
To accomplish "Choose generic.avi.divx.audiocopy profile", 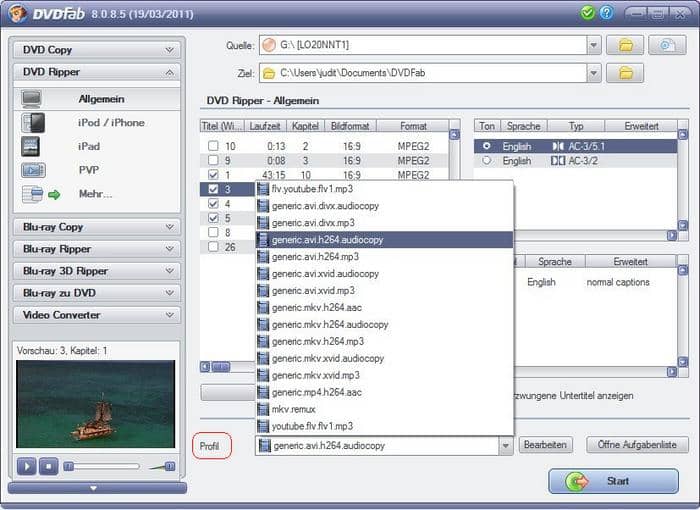I will tap(385, 206).
